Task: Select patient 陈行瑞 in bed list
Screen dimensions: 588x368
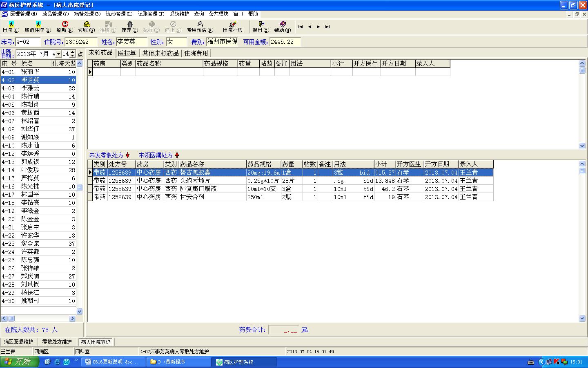Action: (38, 96)
